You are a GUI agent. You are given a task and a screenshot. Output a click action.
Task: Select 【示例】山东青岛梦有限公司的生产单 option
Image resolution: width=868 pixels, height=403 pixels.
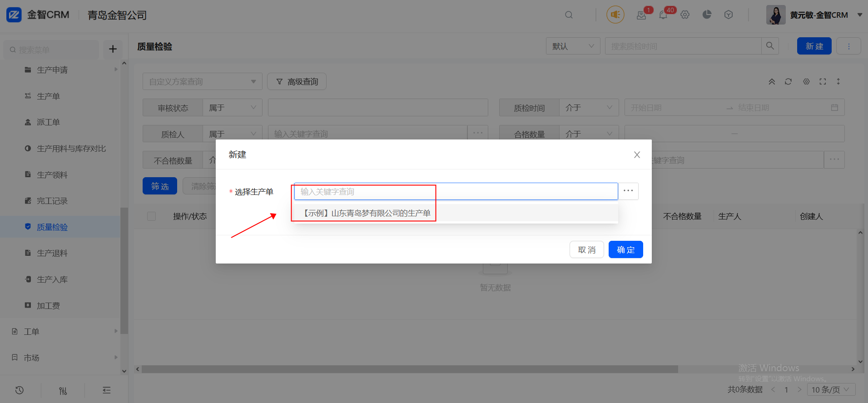click(x=456, y=213)
